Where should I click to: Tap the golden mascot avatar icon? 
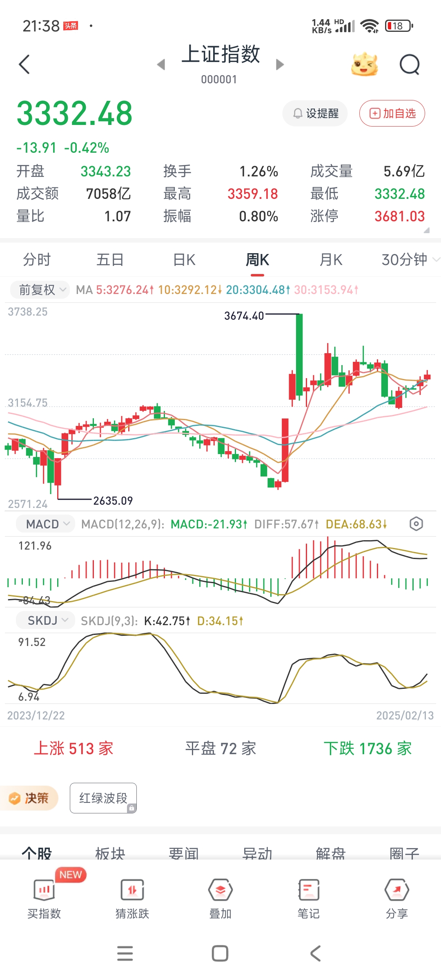364,65
